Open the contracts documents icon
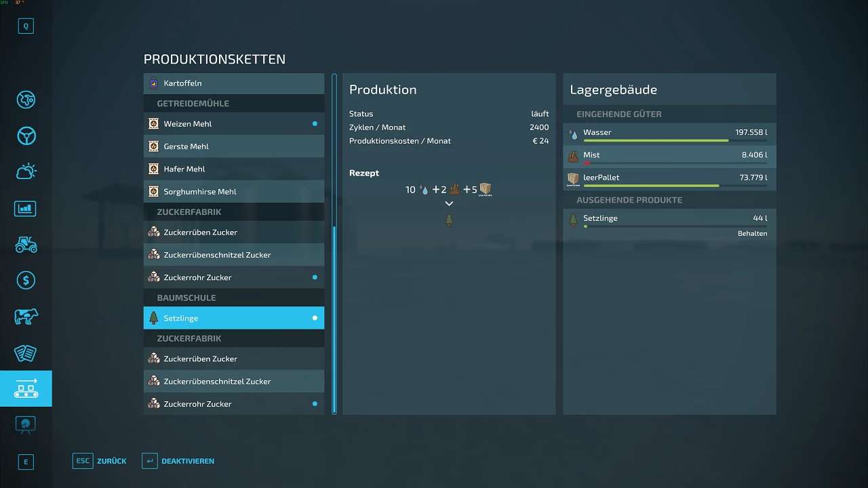Image resolution: width=868 pixels, height=488 pixels. click(26, 353)
